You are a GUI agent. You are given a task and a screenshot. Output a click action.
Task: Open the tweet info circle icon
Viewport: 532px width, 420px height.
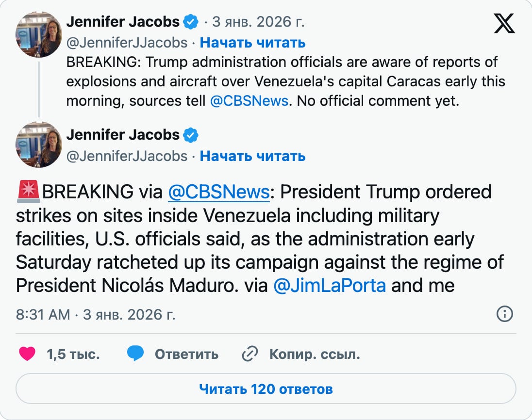click(505, 314)
